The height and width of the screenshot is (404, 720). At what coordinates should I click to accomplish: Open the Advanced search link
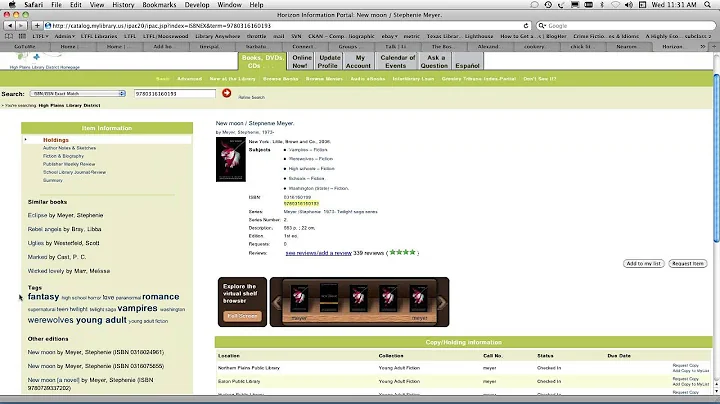coord(189,79)
